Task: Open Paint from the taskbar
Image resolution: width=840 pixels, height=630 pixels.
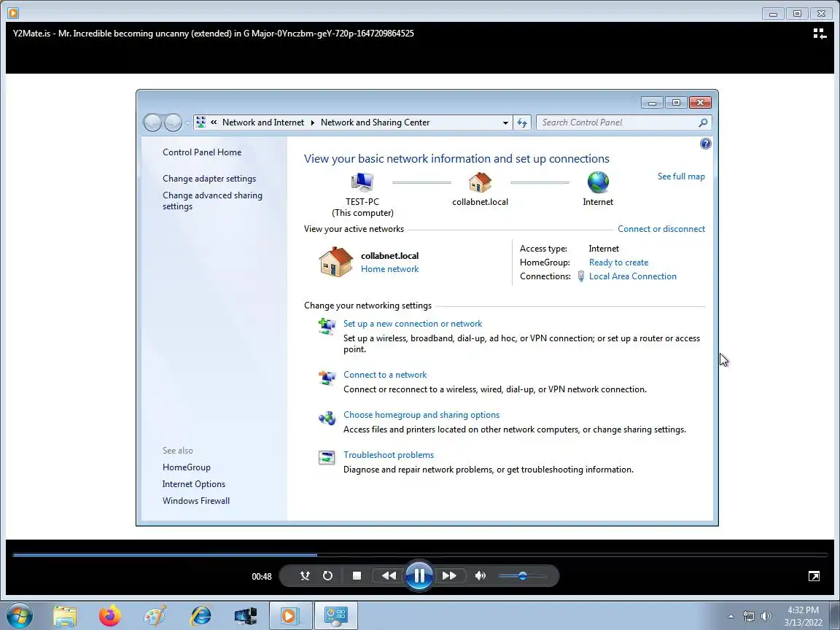Action: [x=155, y=615]
